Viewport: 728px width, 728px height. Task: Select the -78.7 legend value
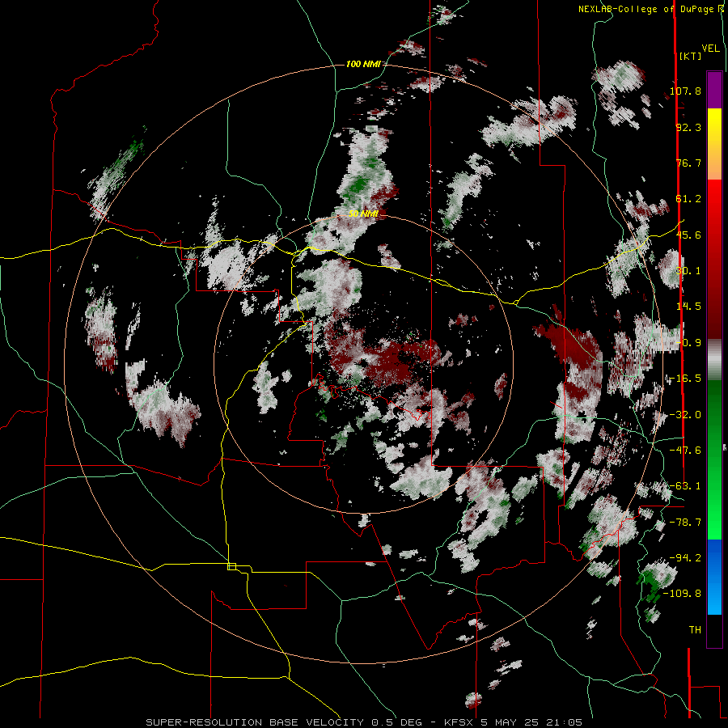685,523
